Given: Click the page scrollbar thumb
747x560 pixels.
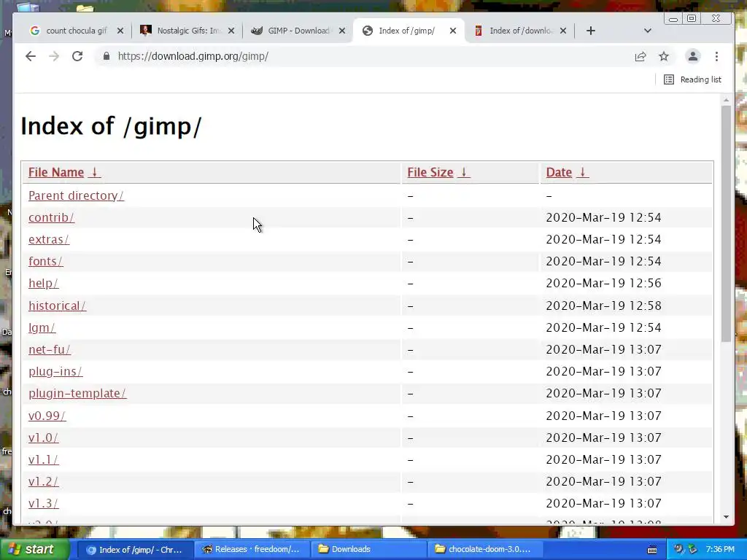Looking at the screenshot, I should [x=726, y=223].
